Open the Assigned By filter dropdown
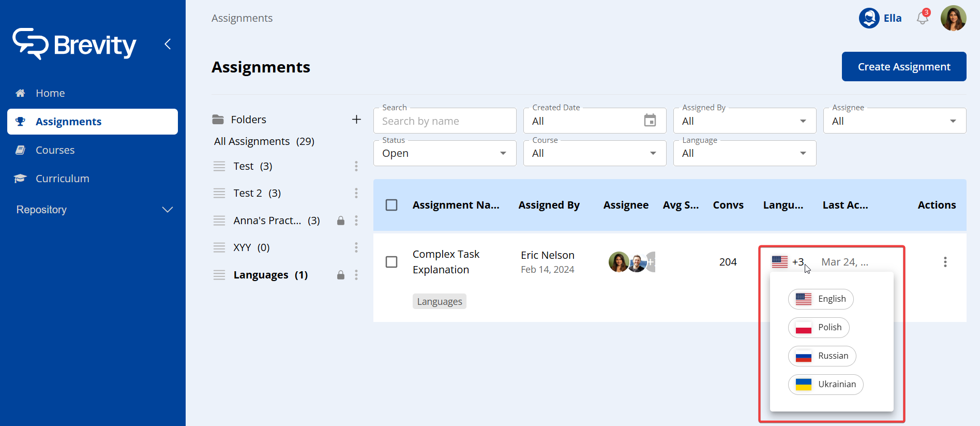The width and height of the screenshot is (980, 426). coord(745,121)
